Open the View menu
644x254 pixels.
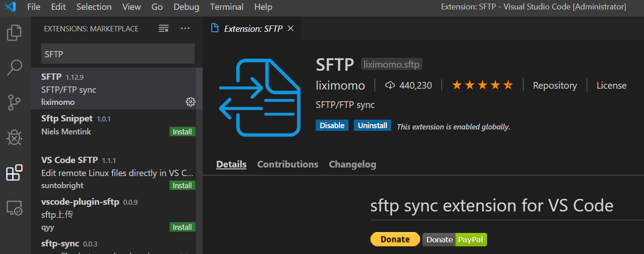click(x=131, y=7)
